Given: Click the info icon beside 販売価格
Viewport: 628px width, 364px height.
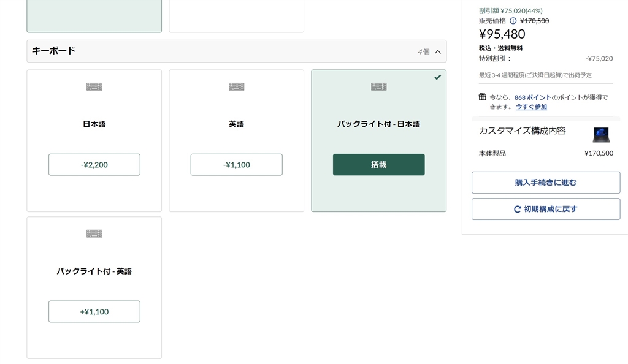Looking at the screenshot, I should point(513,21).
